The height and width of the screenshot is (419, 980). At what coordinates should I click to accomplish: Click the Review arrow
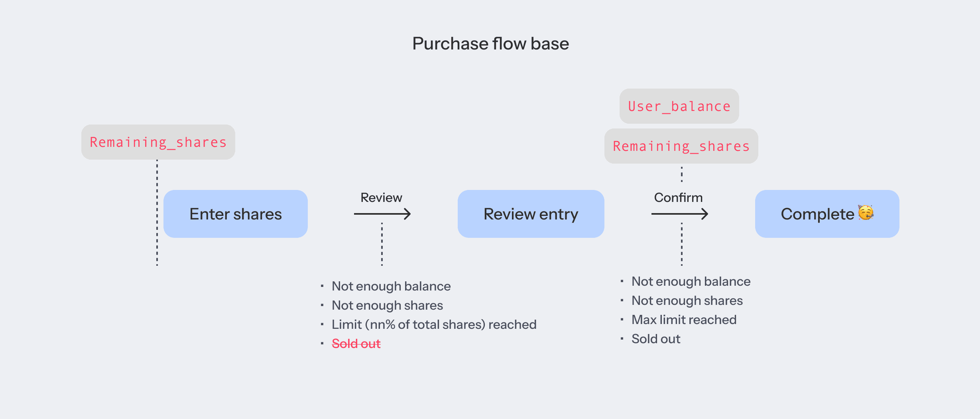click(x=382, y=214)
